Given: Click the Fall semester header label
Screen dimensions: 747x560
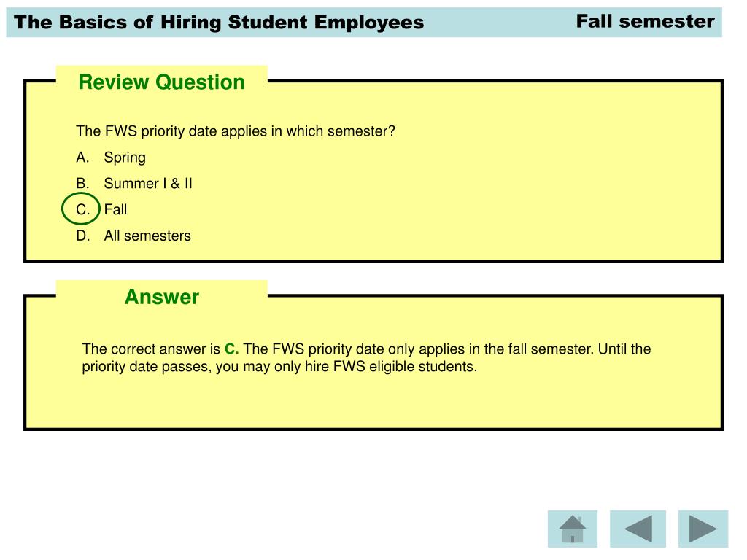Looking at the screenshot, I should [645, 21].
